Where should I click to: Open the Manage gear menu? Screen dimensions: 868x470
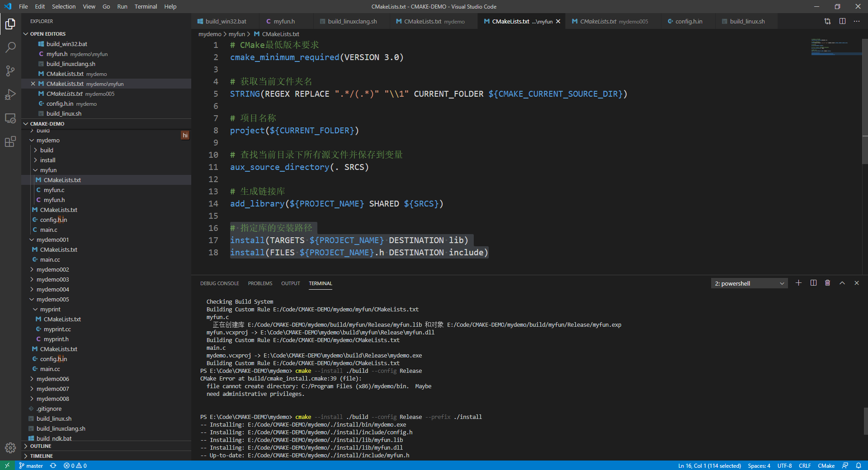(x=10, y=448)
